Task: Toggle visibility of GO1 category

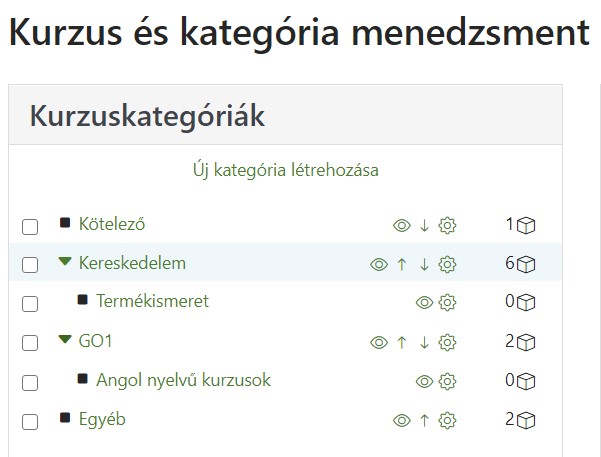Action: [x=379, y=342]
